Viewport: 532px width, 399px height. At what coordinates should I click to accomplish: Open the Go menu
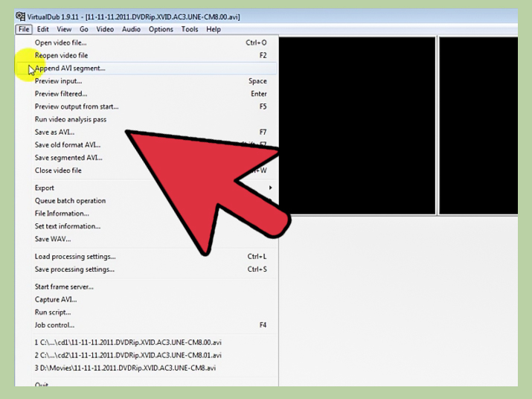point(84,29)
